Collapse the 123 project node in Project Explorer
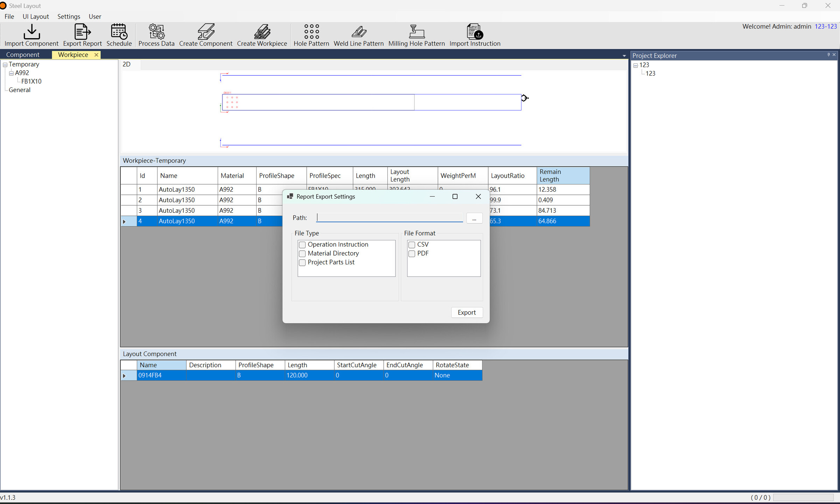Image resolution: width=840 pixels, height=504 pixels. (x=636, y=65)
